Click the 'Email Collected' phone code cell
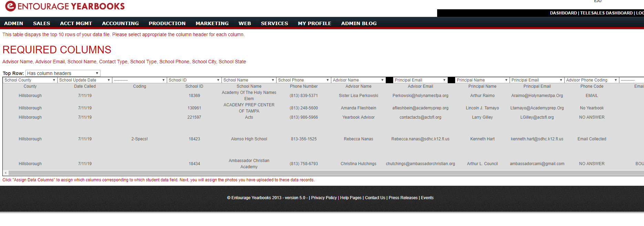This screenshot has height=226, width=644. [592, 139]
